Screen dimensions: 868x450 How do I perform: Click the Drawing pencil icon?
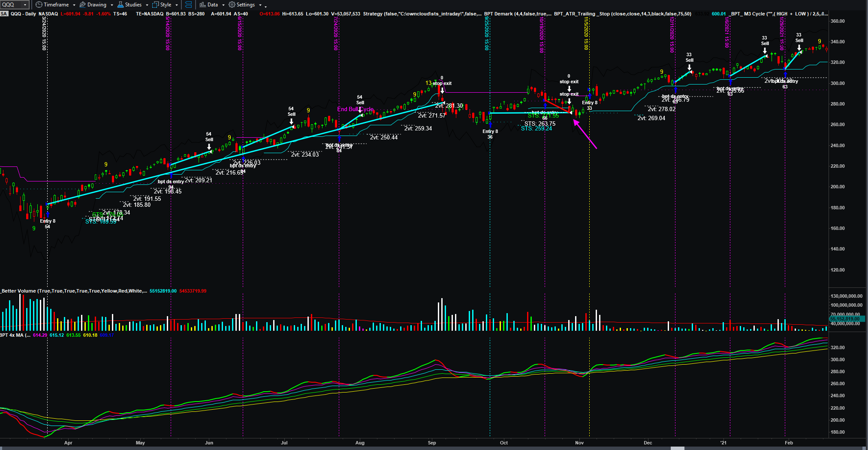point(83,5)
